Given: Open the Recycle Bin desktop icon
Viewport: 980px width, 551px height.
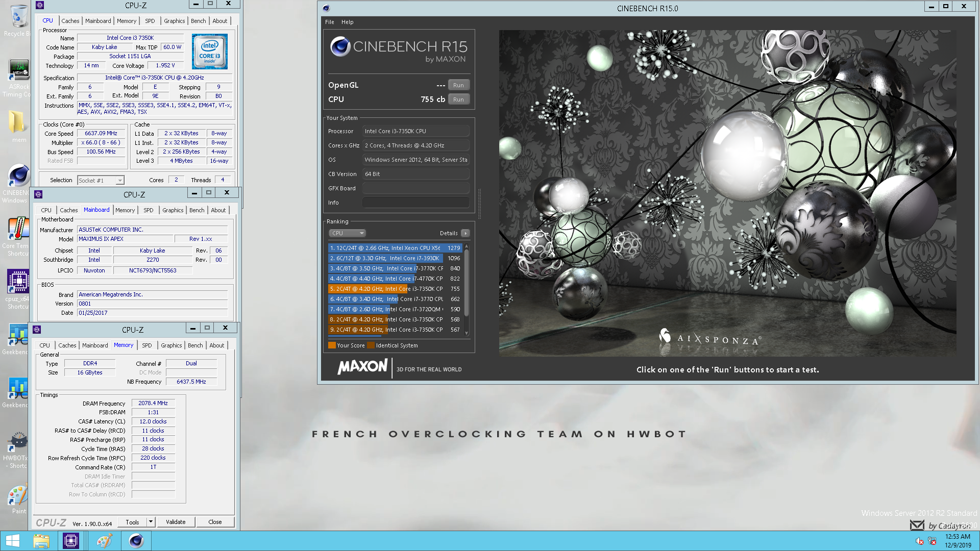Looking at the screenshot, I should [18, 20].
